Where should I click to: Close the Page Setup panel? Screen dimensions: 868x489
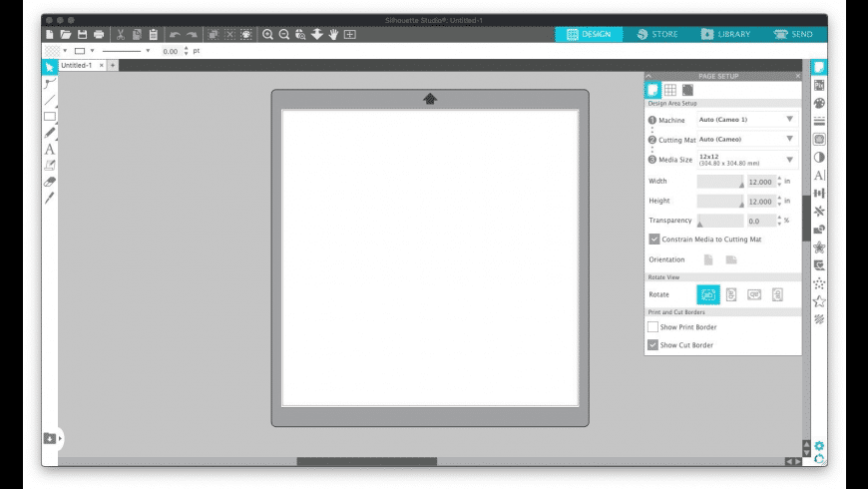[798, 76]
